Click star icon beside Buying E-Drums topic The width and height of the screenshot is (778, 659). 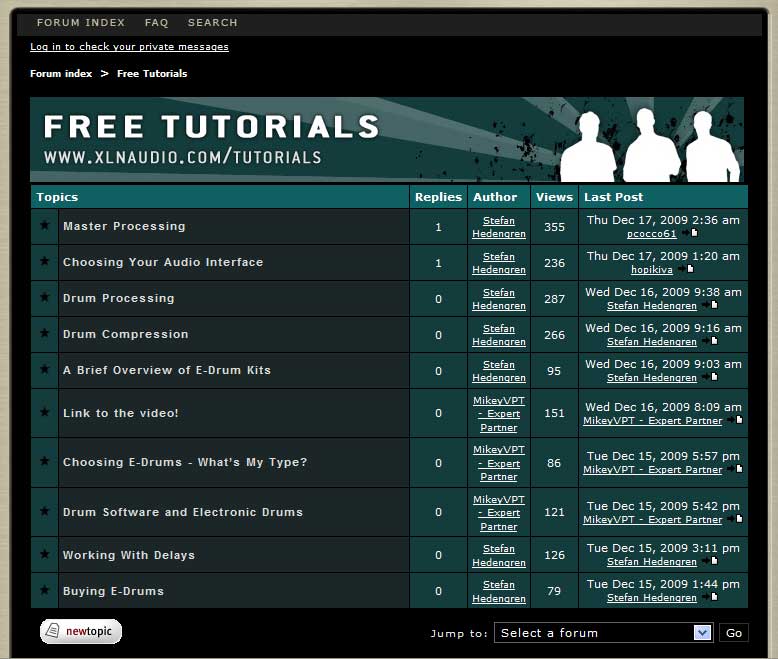(45, 590)
